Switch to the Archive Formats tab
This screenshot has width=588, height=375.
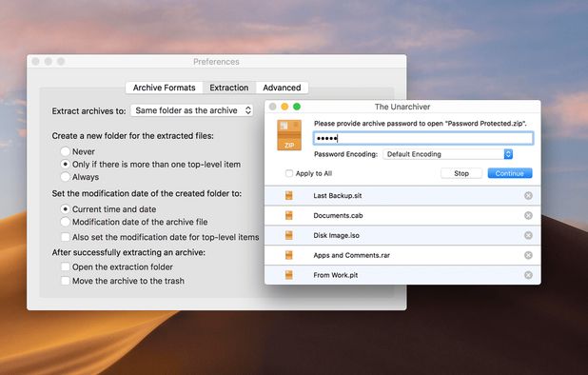165,88
